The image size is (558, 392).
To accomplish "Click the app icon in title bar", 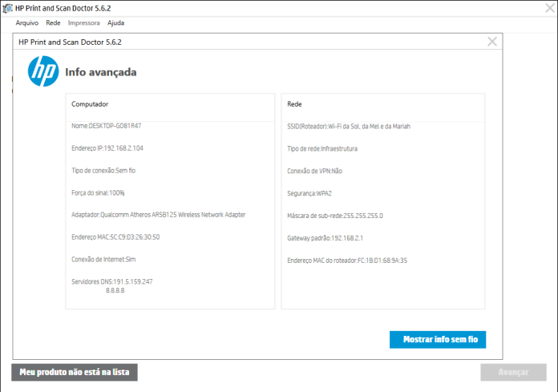I will (7, 8).
